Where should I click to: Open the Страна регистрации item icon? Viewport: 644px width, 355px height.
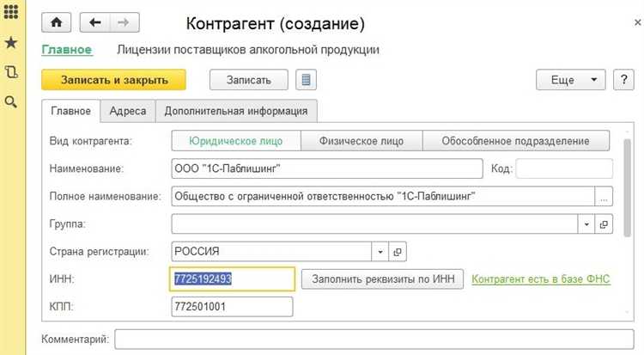coord(398,252)
